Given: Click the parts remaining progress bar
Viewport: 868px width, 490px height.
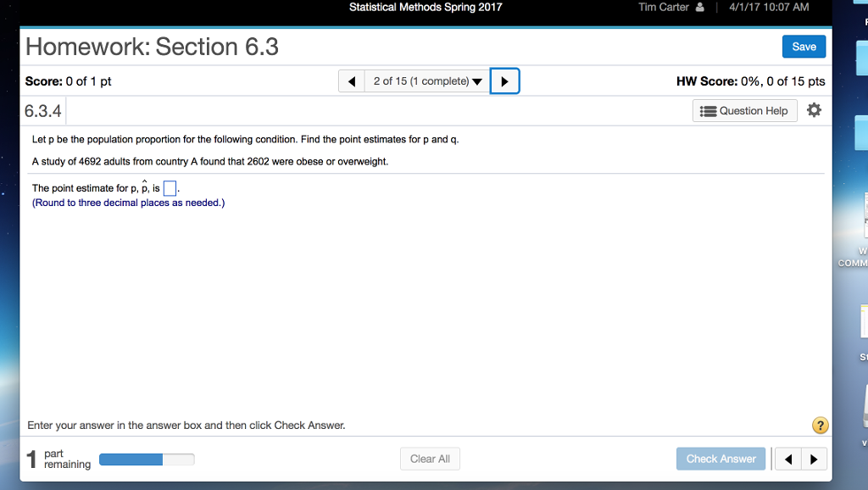Looking at the screenshot, I should point(147,459).
